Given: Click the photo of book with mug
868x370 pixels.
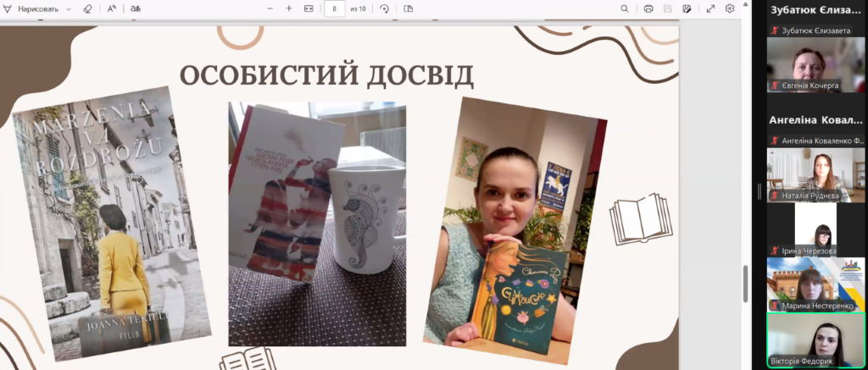Looking at the screenshot, I should click(317, 224).
